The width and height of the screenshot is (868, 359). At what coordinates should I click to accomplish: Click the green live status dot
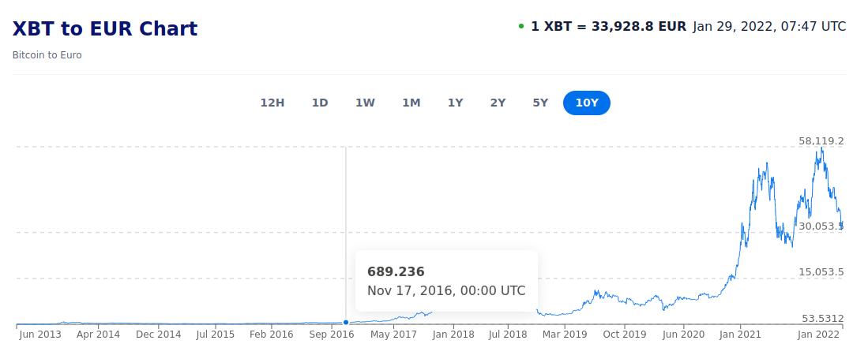click(x=521, y=26)
